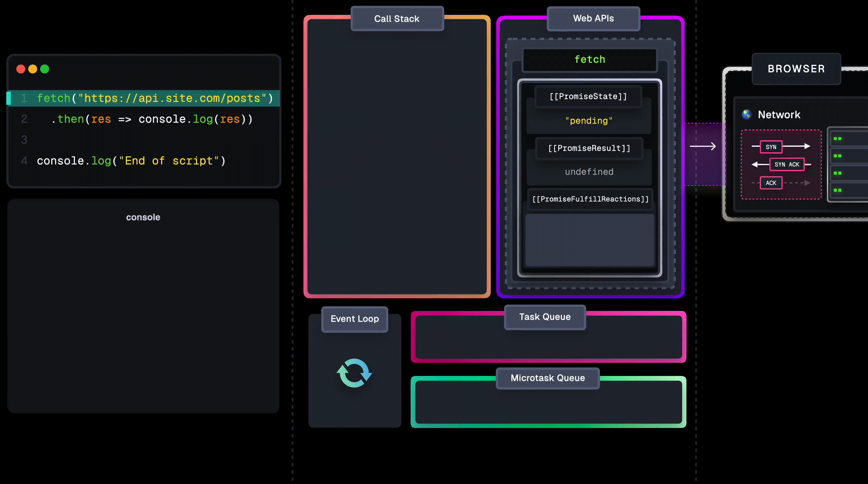Viewport: 868px width, 484px height.
Task: Select the SYN packet box
Action: (x=771, y=147)
